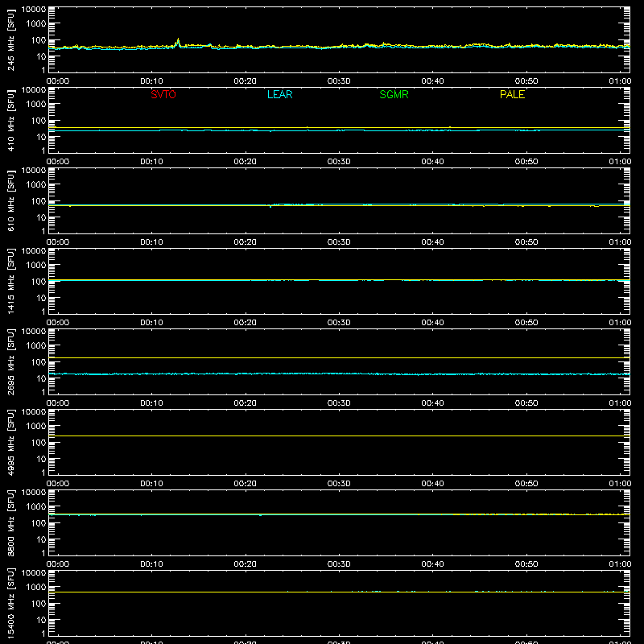Screen dimensions: 644x644
Task: Click the 1000 y-axis value on the 15400 MHz plot
Action: (36, 588)
